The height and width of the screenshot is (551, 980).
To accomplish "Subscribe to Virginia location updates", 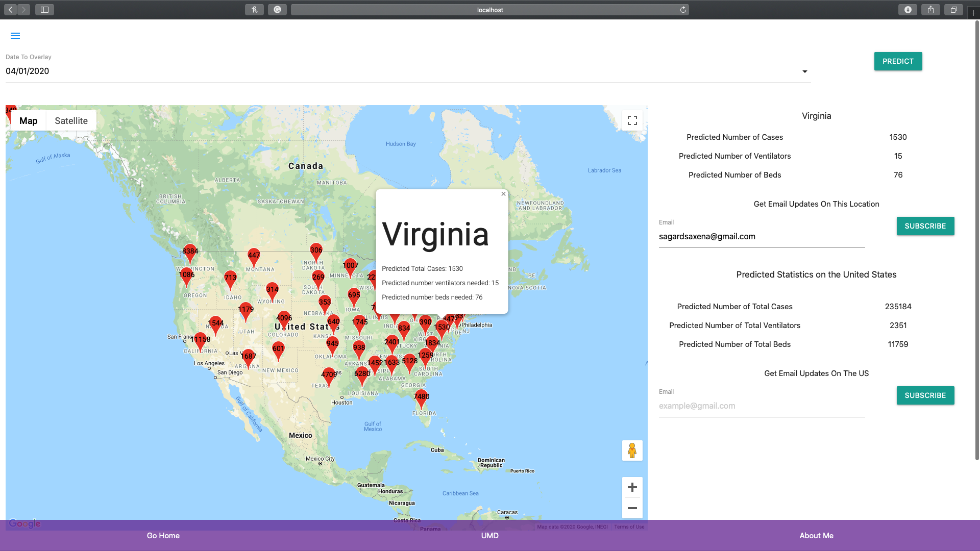I will point(925,226).
